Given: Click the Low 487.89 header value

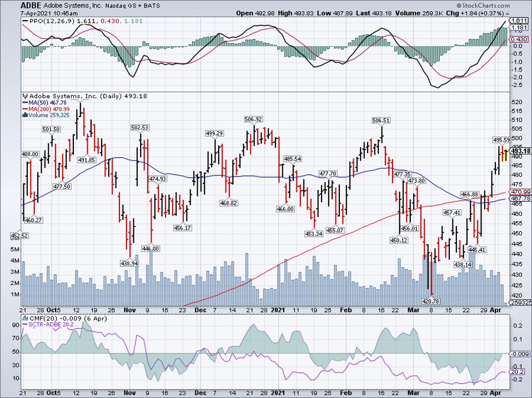Looking at the screenshot, I should [x=335, y=13].
